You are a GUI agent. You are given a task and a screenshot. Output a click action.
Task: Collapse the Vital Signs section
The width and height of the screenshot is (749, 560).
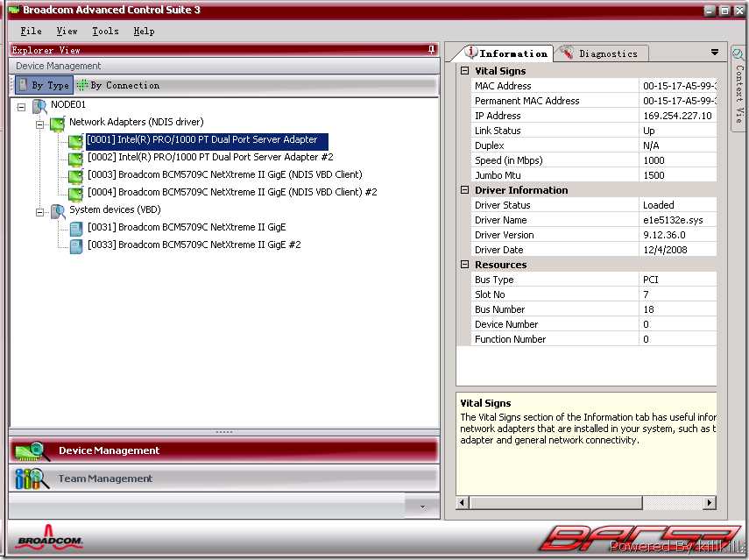tap(464, 71)
